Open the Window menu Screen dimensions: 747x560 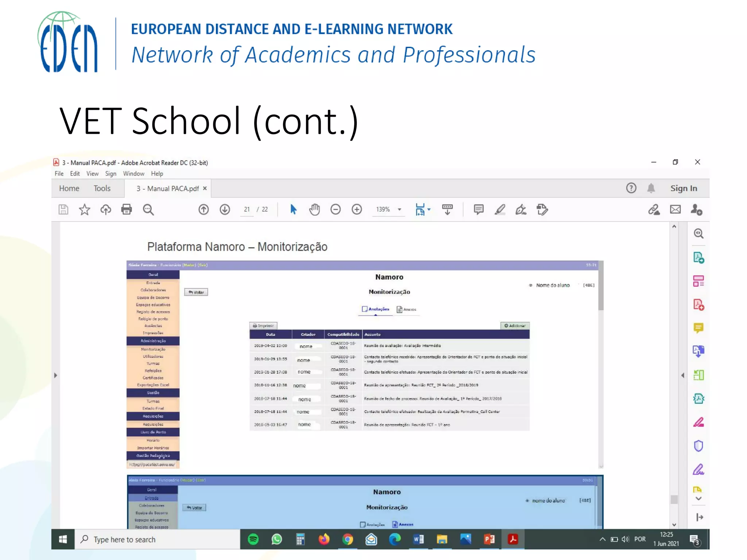click(133, 174)
